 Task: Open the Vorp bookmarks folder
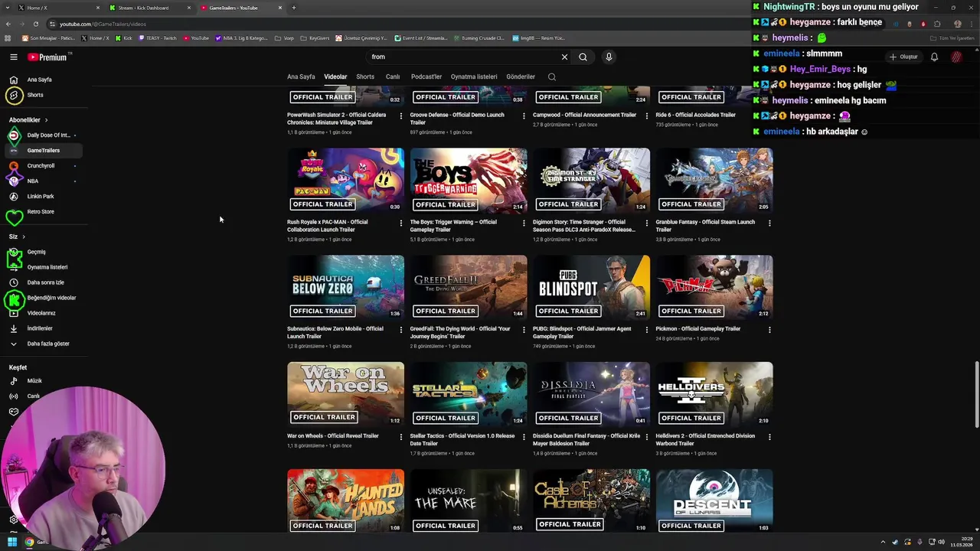pyautogui.click(x=284, y=37)
